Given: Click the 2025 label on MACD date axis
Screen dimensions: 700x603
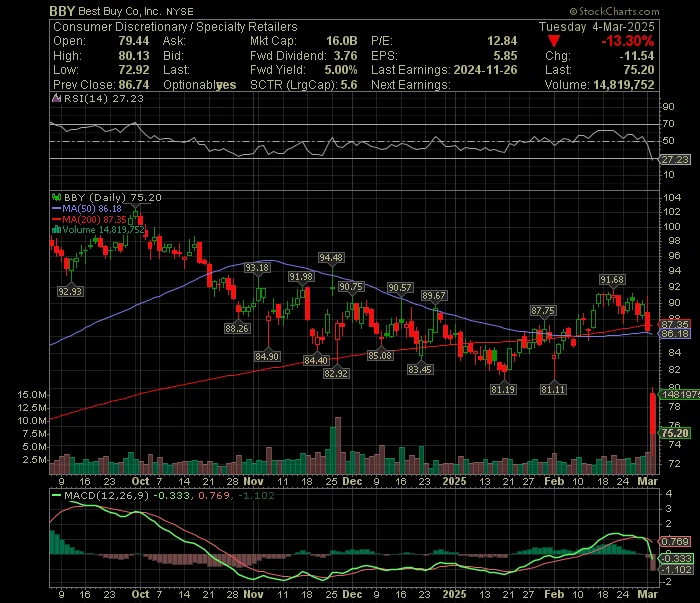Looking at the screenshot, I should click(x=454, y=594).
